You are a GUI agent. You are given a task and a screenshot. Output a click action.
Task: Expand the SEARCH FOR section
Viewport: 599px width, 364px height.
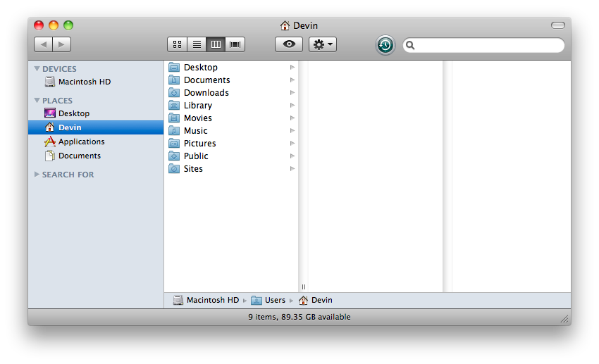pyautogui.click(x=37, y=175)
